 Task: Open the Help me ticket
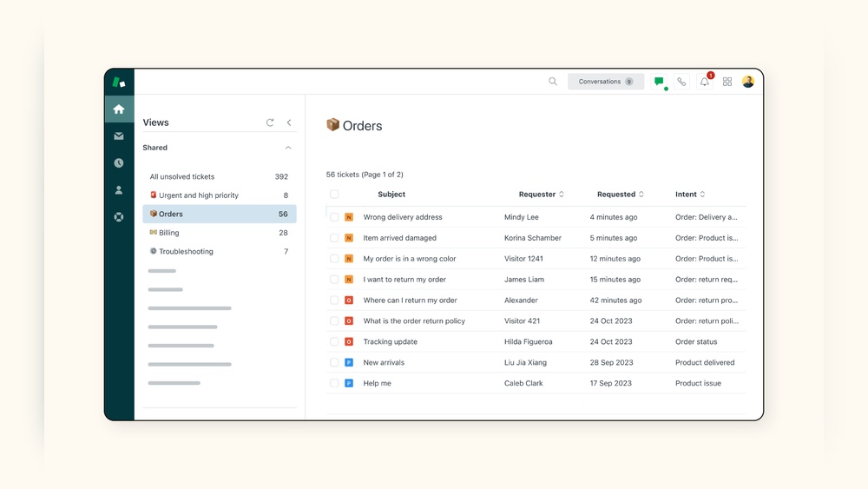(x=377, y=383)
